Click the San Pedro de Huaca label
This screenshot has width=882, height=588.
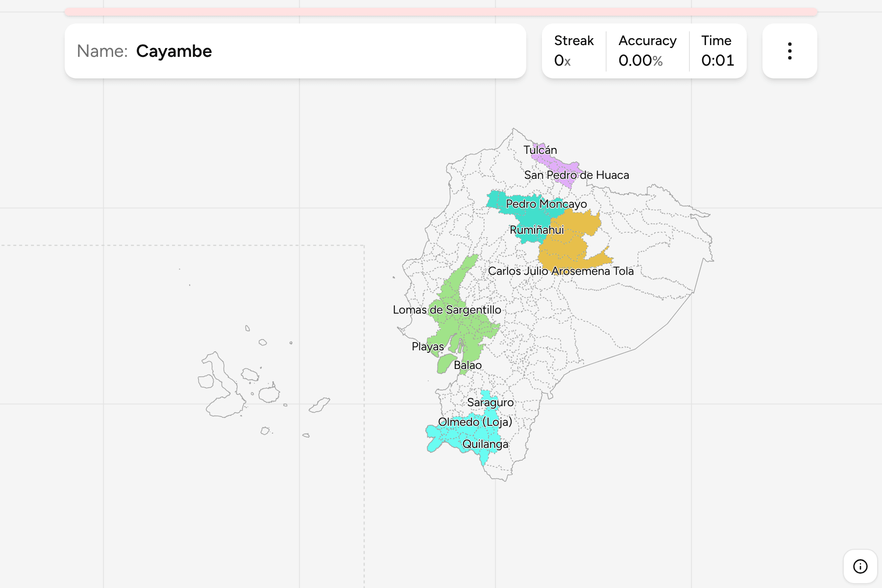tap(576, 175)
